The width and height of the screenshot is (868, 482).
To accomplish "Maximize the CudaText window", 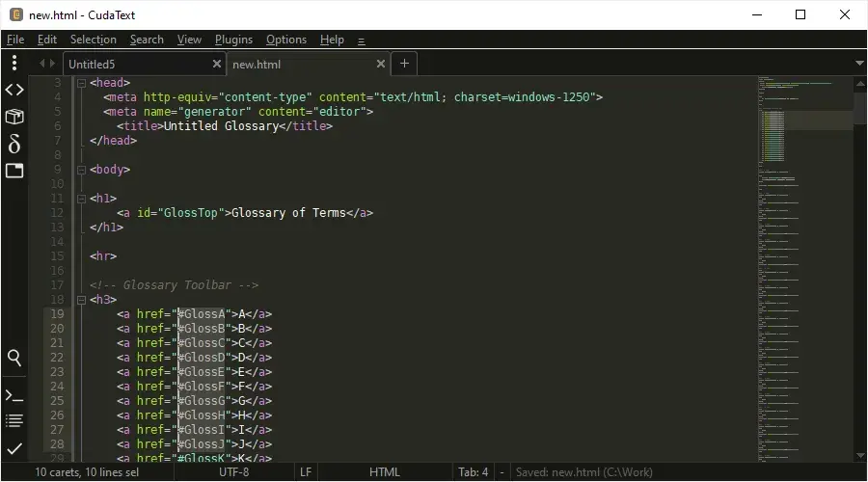I will click(800, 14).
